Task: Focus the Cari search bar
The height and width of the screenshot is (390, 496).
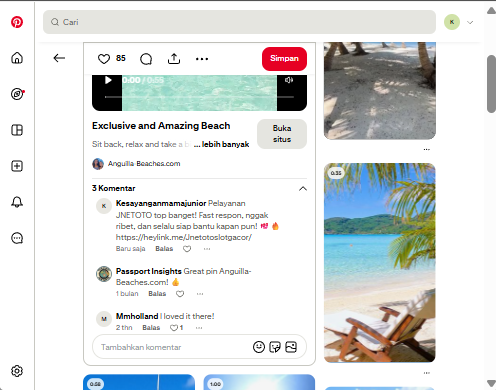Action: 239,22
